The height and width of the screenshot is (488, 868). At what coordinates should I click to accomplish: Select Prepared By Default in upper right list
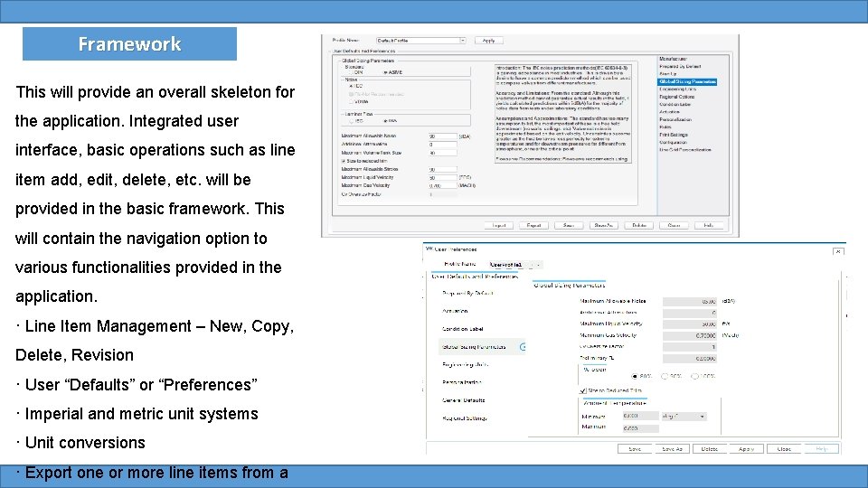(x=680, y=66)
